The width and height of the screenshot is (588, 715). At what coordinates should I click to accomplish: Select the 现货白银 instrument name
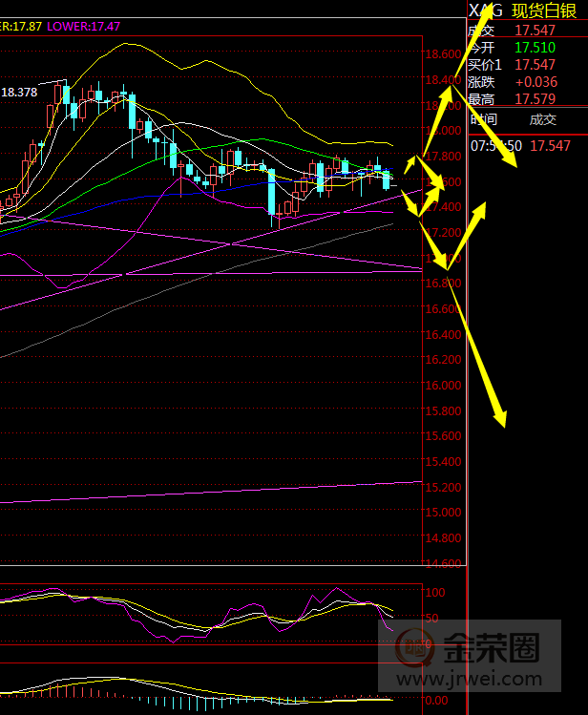[x=544, y=11]
